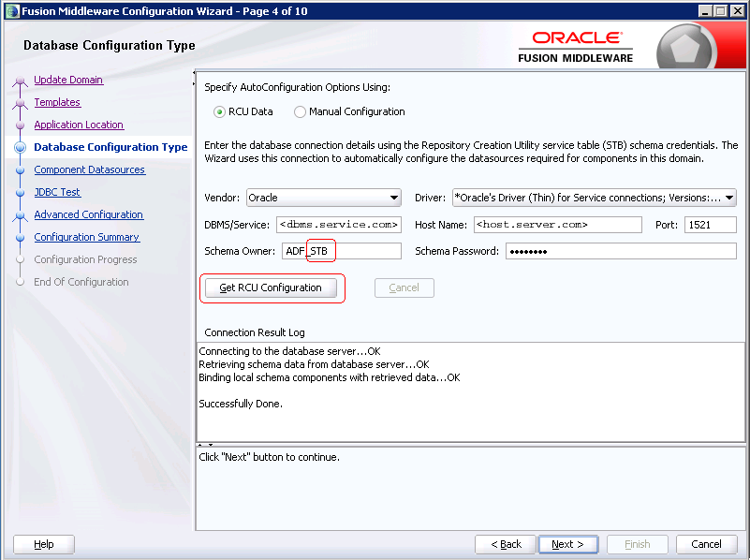
Task: Click the step marker beside JDBC Test
Action: click(20, 193)
